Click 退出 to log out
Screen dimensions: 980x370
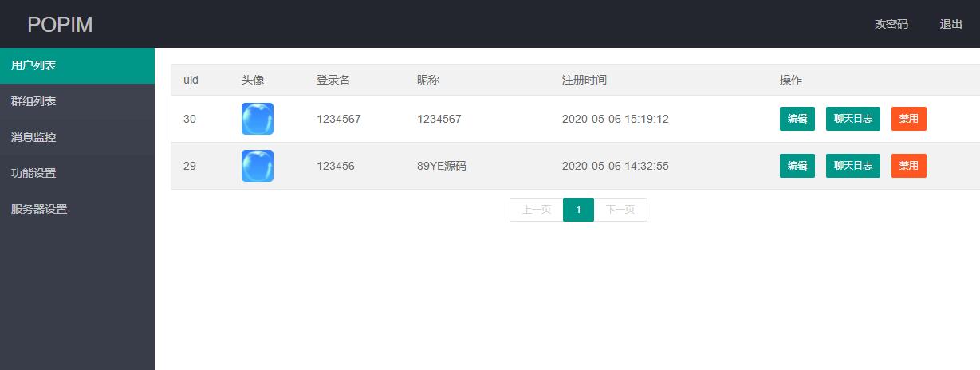[x=950, y=24]
